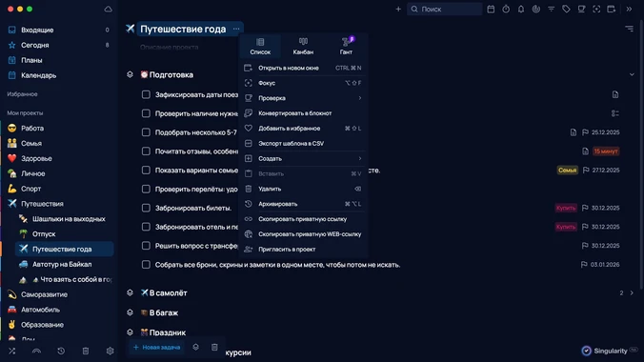Click shuffle icon in bottom sidebar
The image size is (644, 362).
[12, 351]
